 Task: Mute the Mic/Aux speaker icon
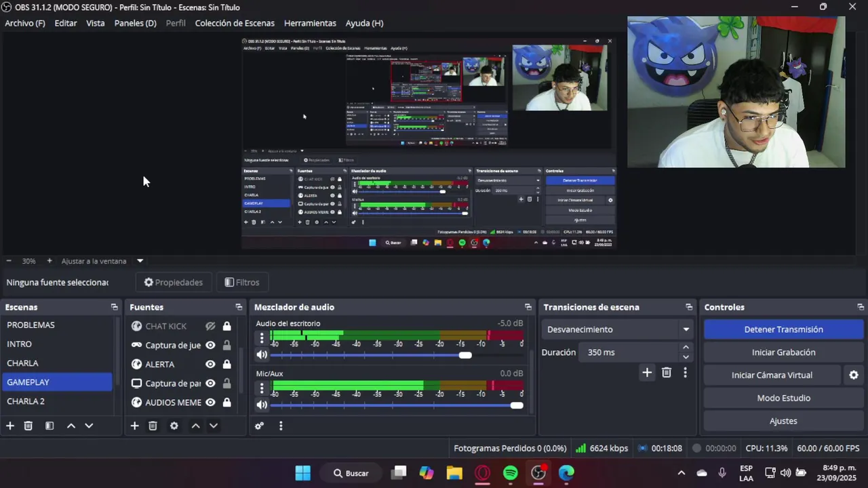coord(262,405)
